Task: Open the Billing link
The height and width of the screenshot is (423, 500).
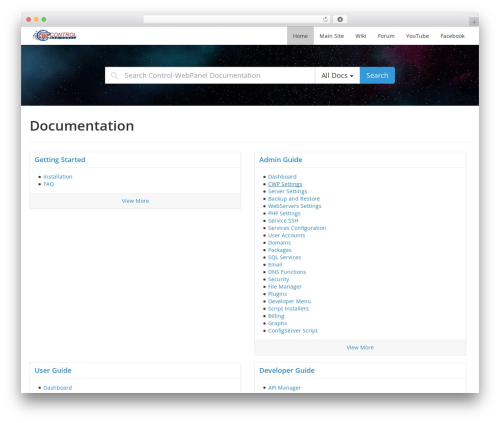Action: pyautogui.click(x=276, y=316)
